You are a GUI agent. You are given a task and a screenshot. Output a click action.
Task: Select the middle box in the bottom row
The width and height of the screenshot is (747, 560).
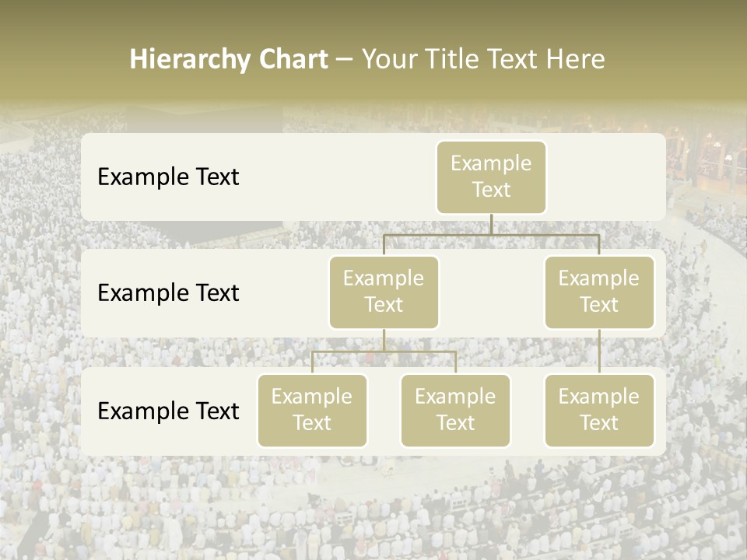coord(455,411)
